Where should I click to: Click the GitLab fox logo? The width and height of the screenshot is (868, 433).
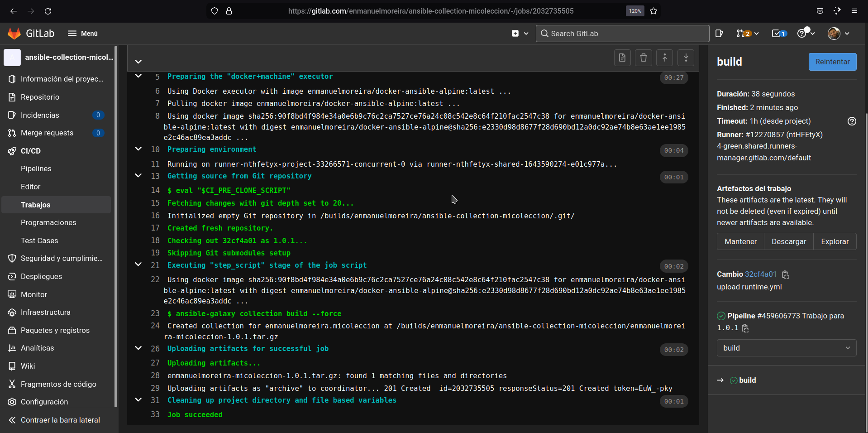(14, 33)
